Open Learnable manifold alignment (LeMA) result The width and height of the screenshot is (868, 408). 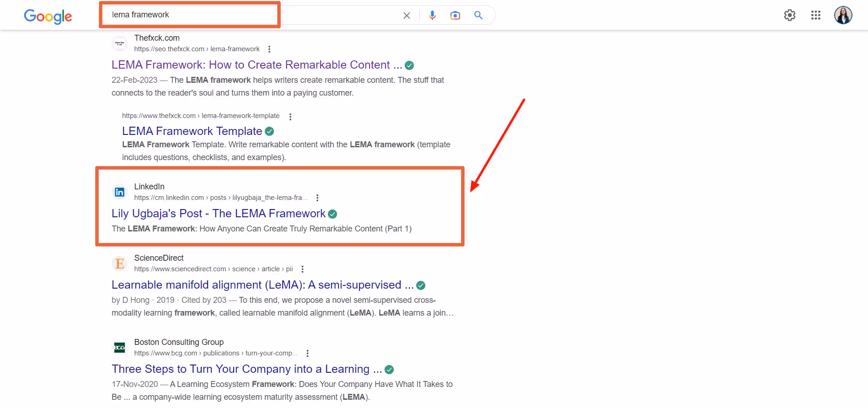(263, 285)
